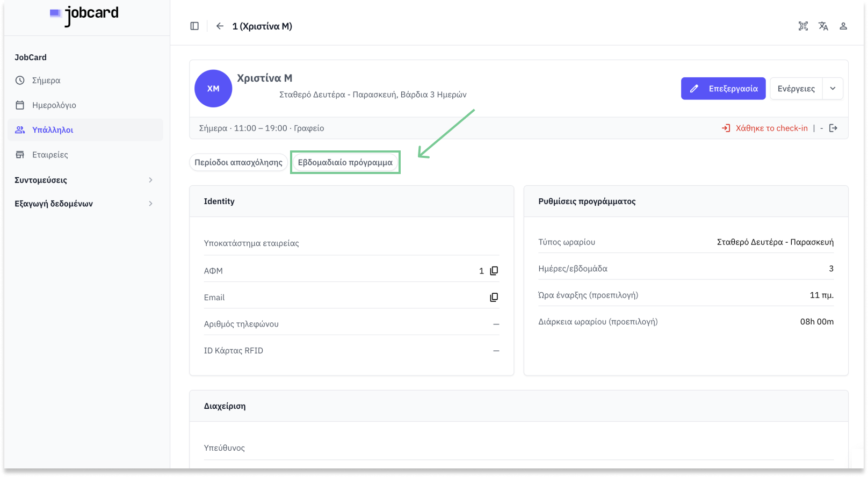Open the Ενέργειες dropdown arrow

[833, 89]
